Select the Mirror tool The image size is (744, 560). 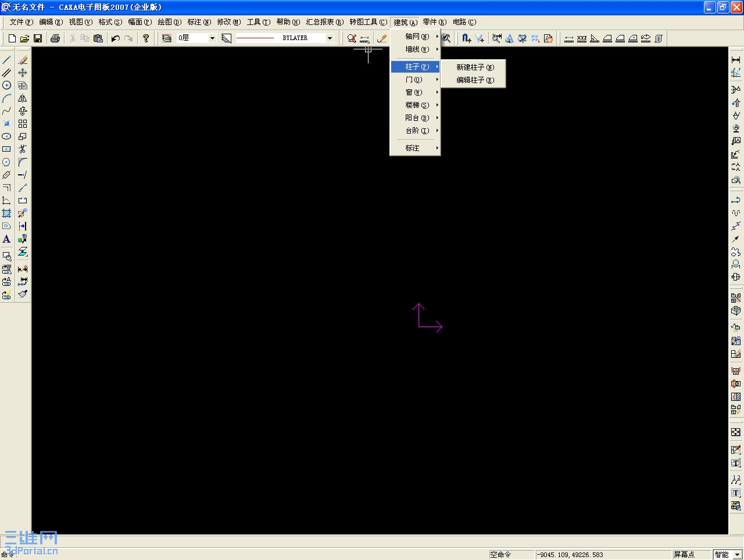[23, 98]
